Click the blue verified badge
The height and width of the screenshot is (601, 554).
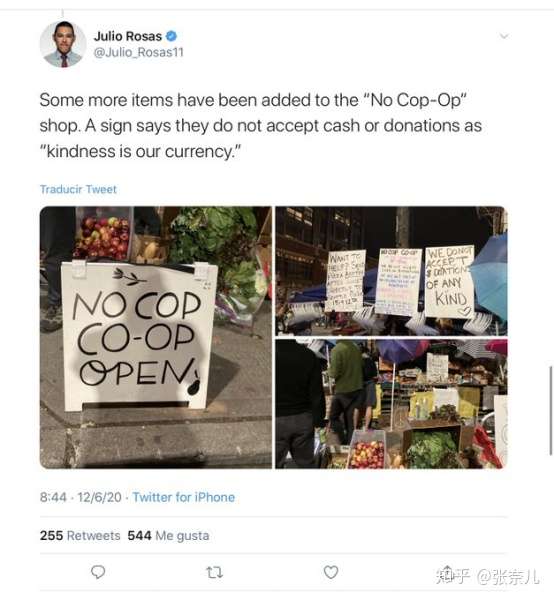coord(171,36)
